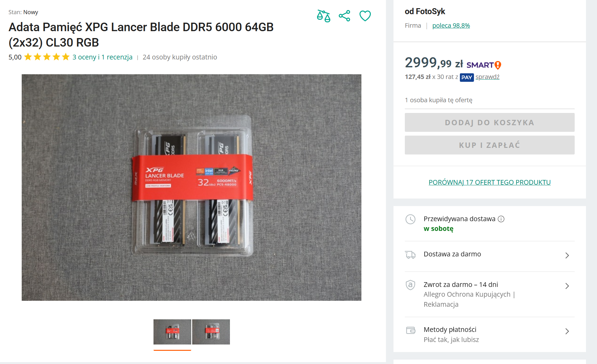The width and height of the screenshot is (597, 364).
Task: Click the KUP I ZAPŁAĆ button
Action: point(489,145)
